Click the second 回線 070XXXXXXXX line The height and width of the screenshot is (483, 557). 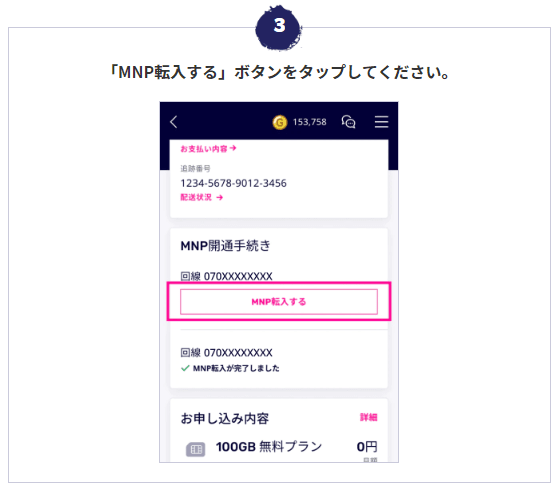[227, 353]
